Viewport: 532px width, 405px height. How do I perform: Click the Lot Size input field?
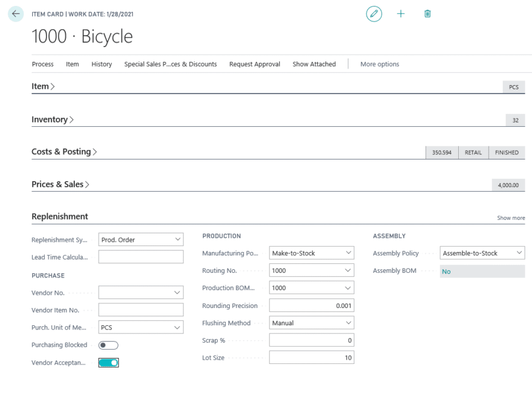(x=311, y=357)
